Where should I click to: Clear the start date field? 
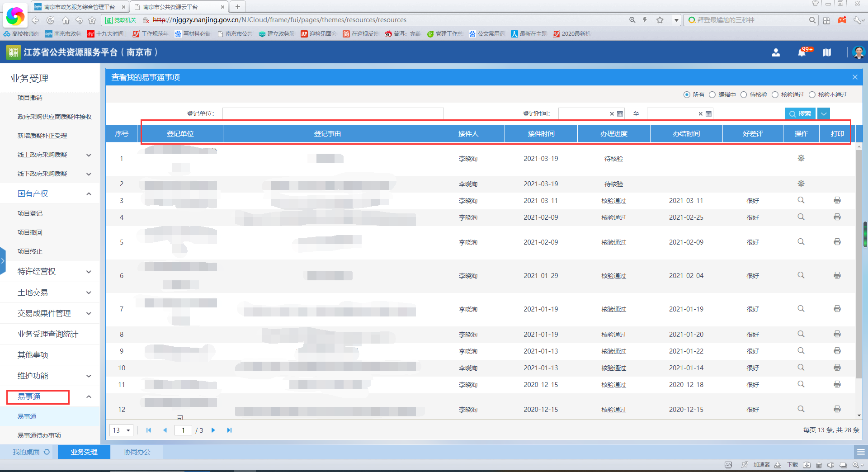click(612, 114)
